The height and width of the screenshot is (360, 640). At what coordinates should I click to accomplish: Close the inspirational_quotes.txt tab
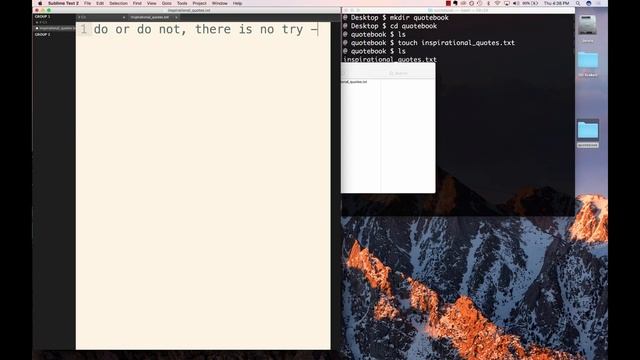click(x=176, y=17)
